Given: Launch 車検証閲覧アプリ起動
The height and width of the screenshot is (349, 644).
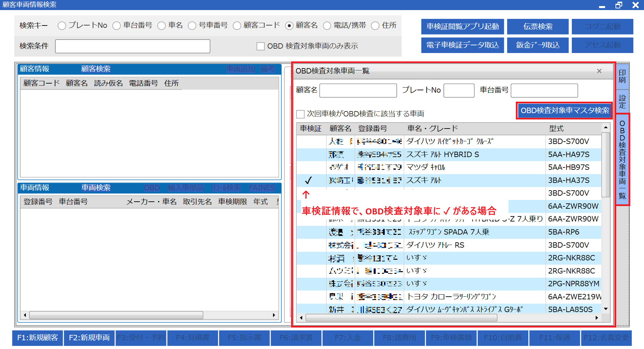Looking at the screenshot, I should click(463, 27).
